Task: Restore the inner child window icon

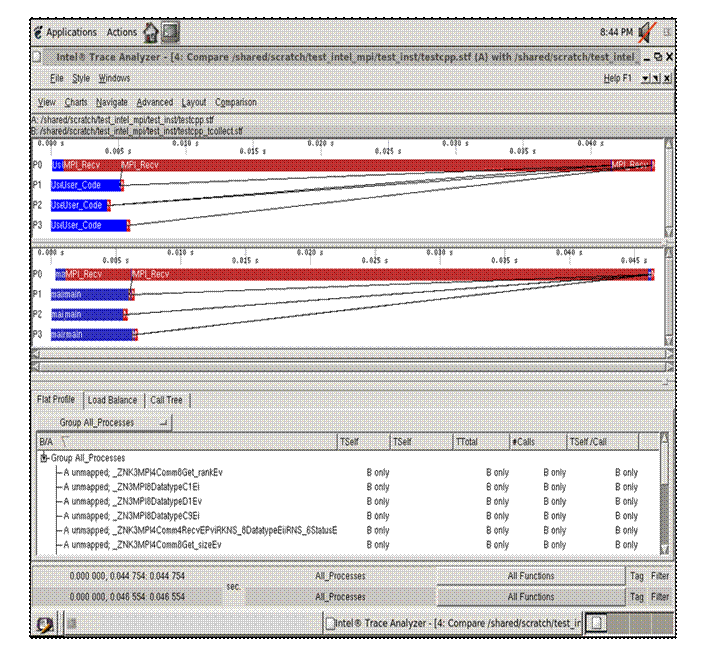Action: point(656,78)
